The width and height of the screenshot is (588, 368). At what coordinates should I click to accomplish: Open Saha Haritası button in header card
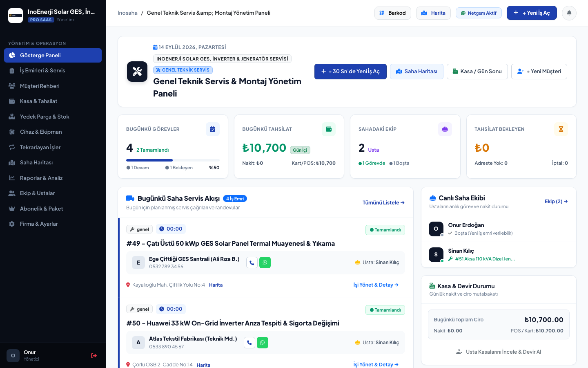[x=416, y=72]
